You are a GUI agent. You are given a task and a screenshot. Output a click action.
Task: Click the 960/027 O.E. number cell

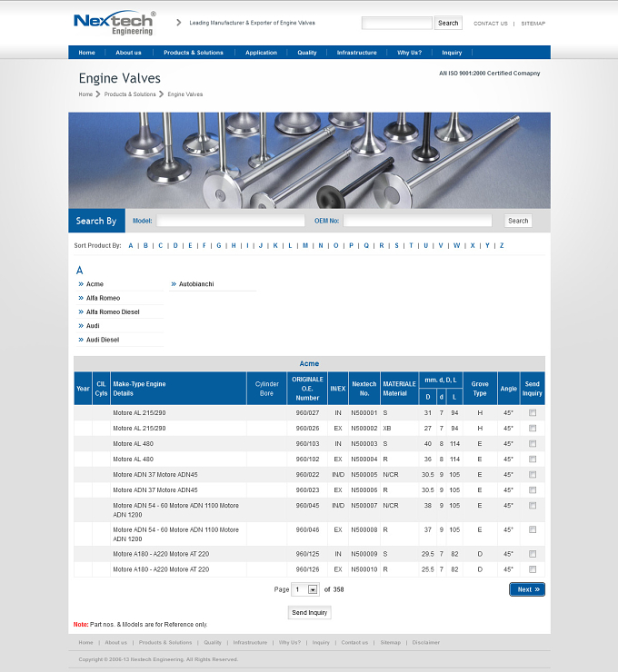(307, 412)
